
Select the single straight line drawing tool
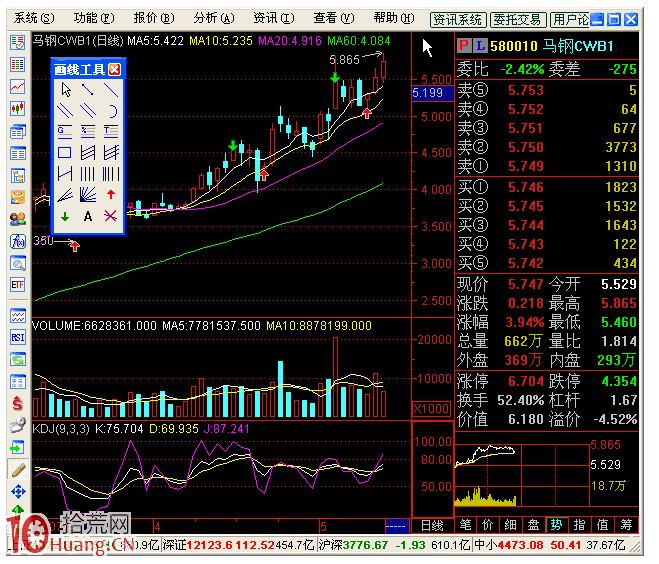click(x=111, y=90)
